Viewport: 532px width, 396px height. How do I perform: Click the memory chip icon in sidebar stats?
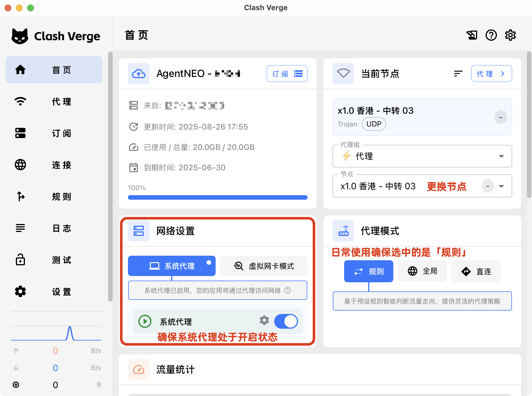pyautogui.click(x=16, y=385)
